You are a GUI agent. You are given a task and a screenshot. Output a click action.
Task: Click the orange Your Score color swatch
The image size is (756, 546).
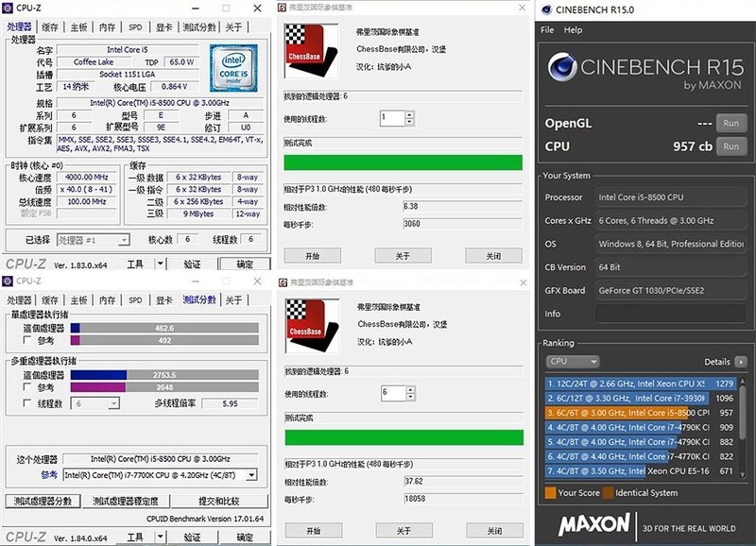tap(553, 492)
